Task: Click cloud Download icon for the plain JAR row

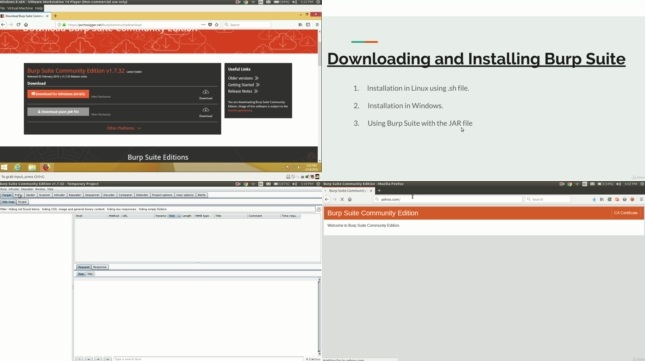Action: coord(206,110)
